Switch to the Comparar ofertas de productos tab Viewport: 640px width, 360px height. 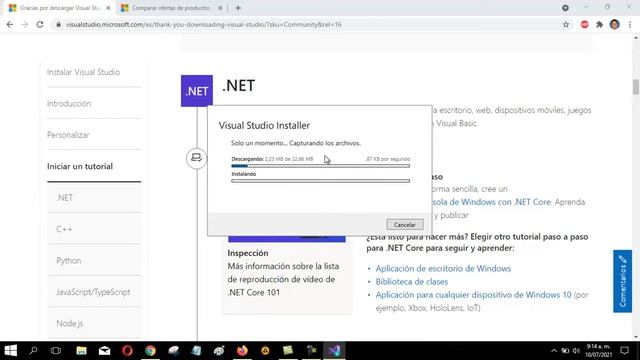coord(171,8)
